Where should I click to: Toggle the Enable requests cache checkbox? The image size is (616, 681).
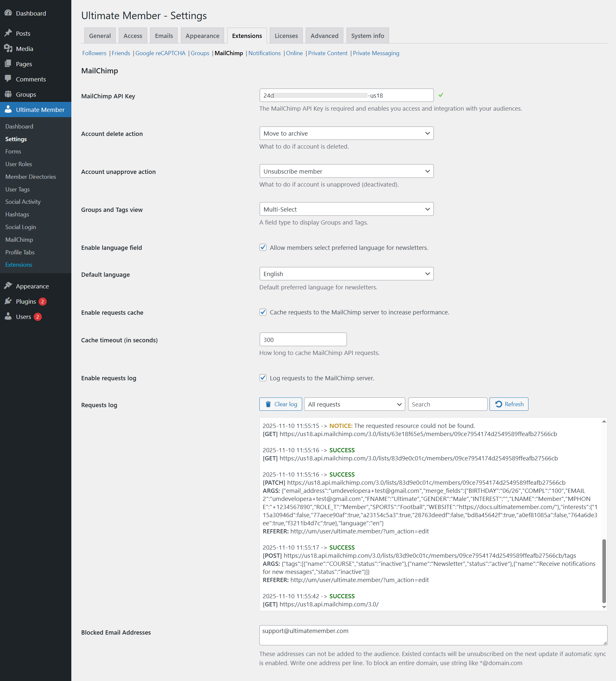point(263,312)
